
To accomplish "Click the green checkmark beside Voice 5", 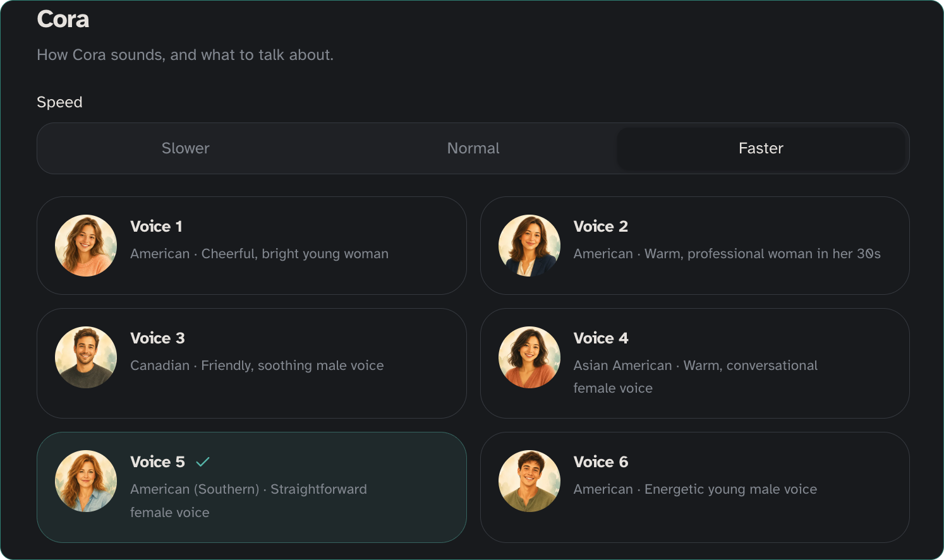I will tap(203, 462).
